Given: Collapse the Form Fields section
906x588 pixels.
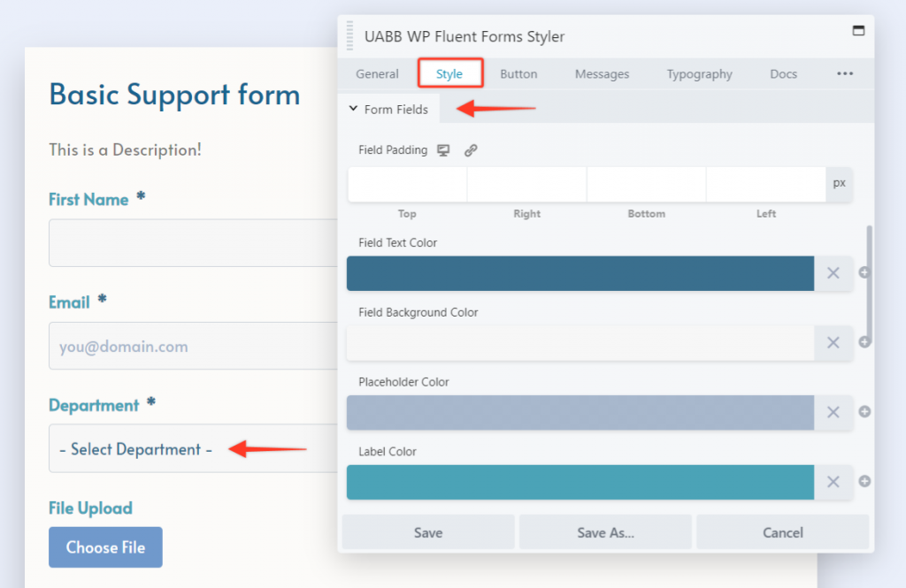Looking at the screenshot, I should click(x=388, y=109).
